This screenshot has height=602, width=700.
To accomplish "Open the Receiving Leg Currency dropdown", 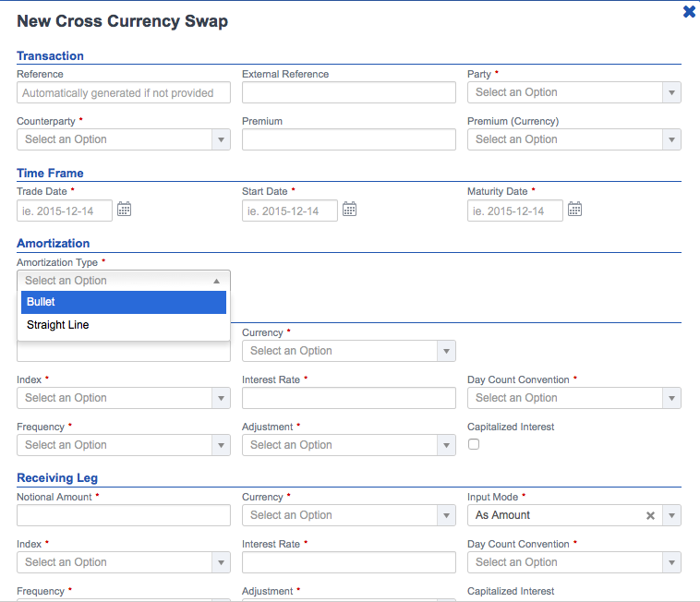I will [x=349, y=515].
